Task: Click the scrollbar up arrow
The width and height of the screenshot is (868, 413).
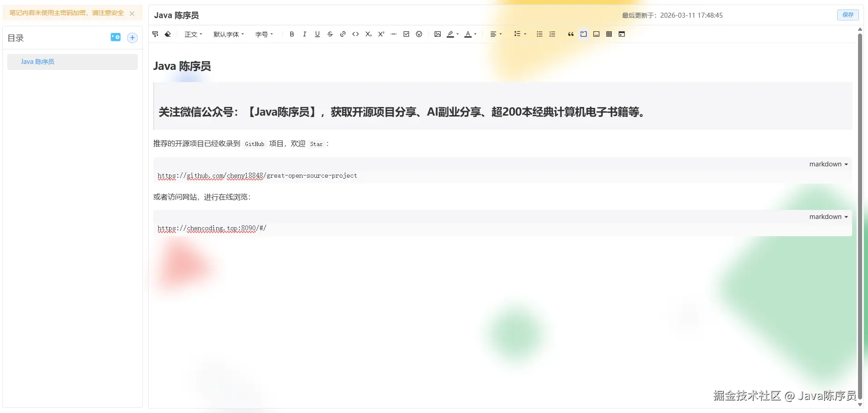Action: [x=860, y=29]
